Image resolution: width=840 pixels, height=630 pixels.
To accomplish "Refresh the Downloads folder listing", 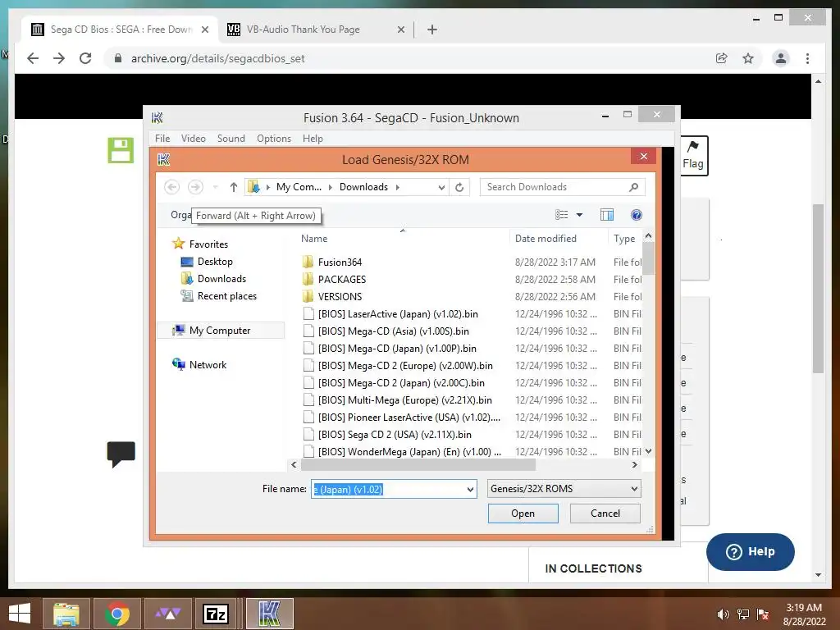I will tap(459, 187).
